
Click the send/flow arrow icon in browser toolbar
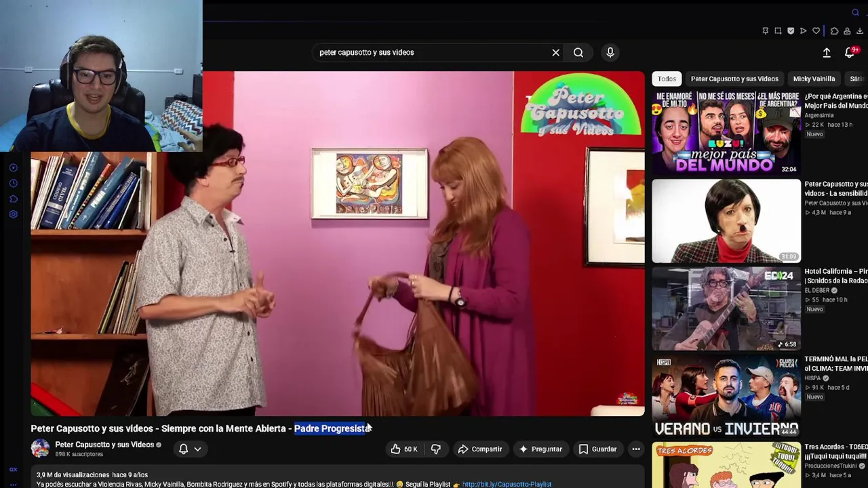click(x=804, y=30)
